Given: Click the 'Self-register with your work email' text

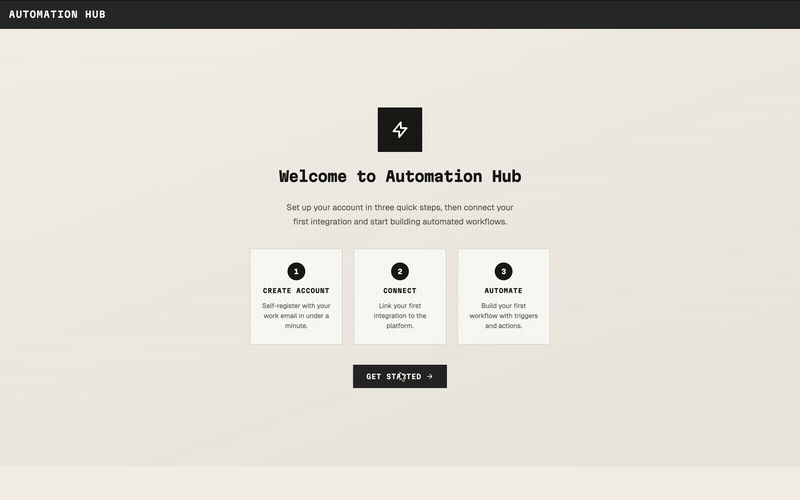Looking at the screenshot, I should 296,315.
